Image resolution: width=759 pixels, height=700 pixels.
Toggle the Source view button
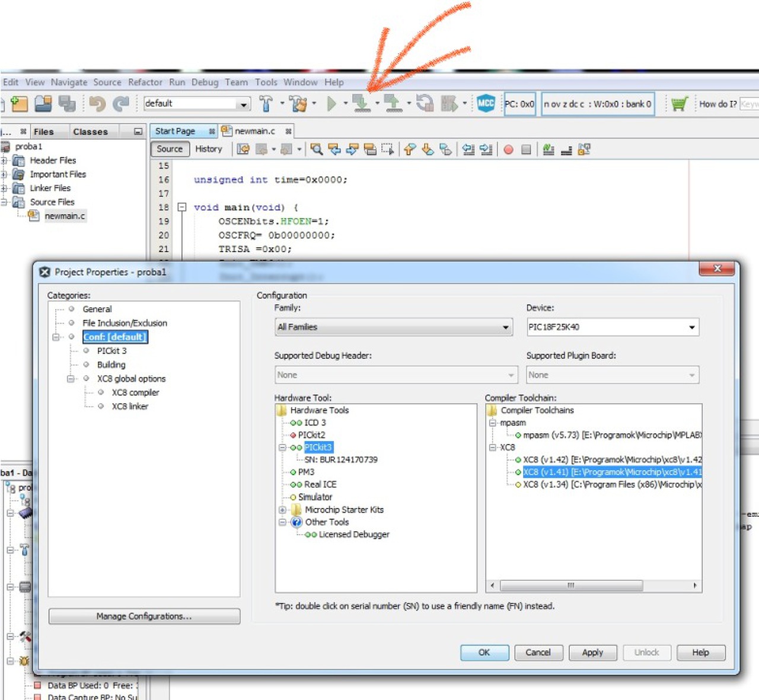point(170,149)
